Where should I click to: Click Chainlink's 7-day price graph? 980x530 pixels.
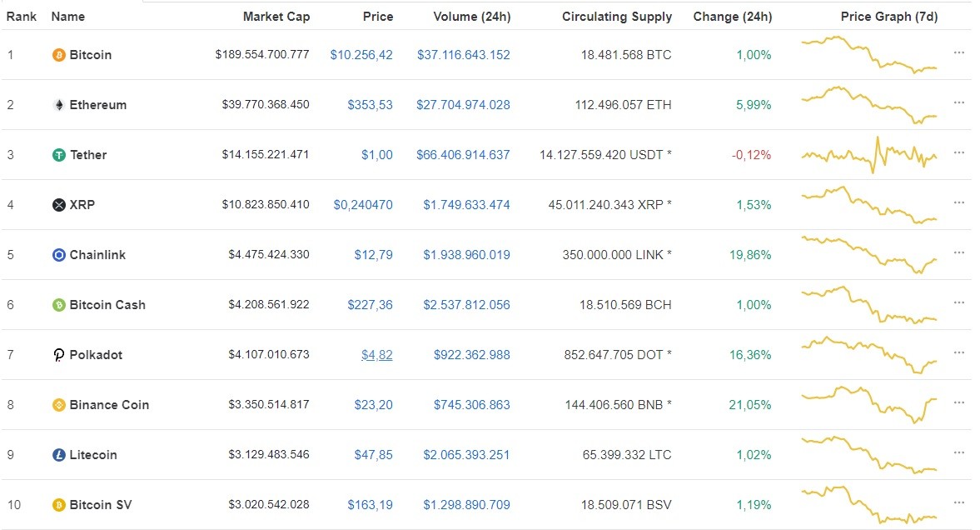[869, 254]
